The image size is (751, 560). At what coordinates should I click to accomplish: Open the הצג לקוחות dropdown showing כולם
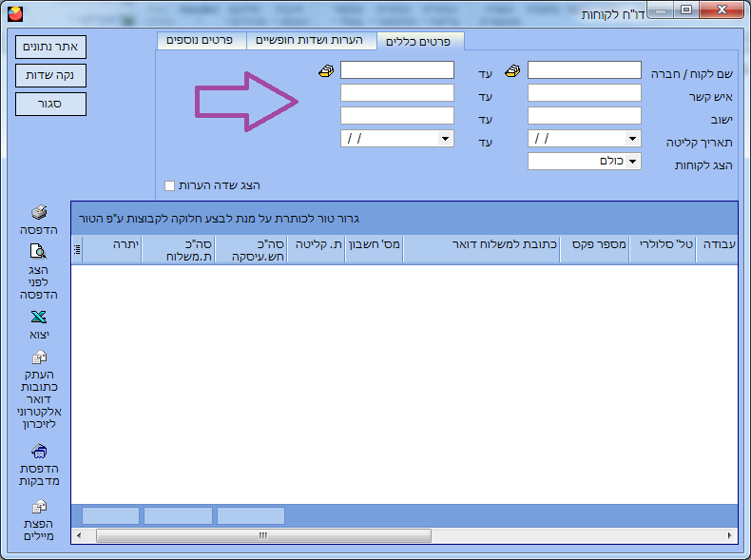point(632,162)
